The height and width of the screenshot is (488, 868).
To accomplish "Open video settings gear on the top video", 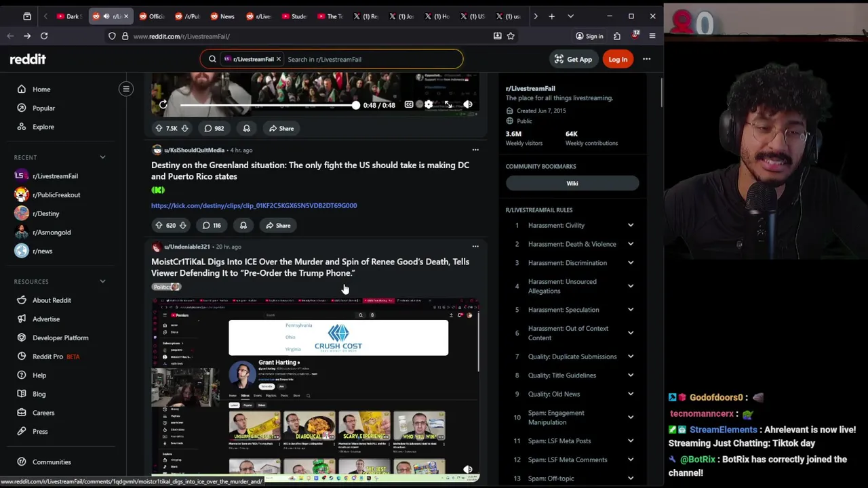I will 429,104.
